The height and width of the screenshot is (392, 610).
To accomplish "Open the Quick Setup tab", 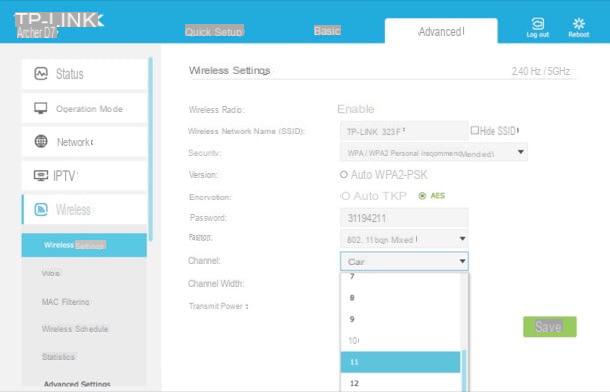I will (x=214, y=31).
